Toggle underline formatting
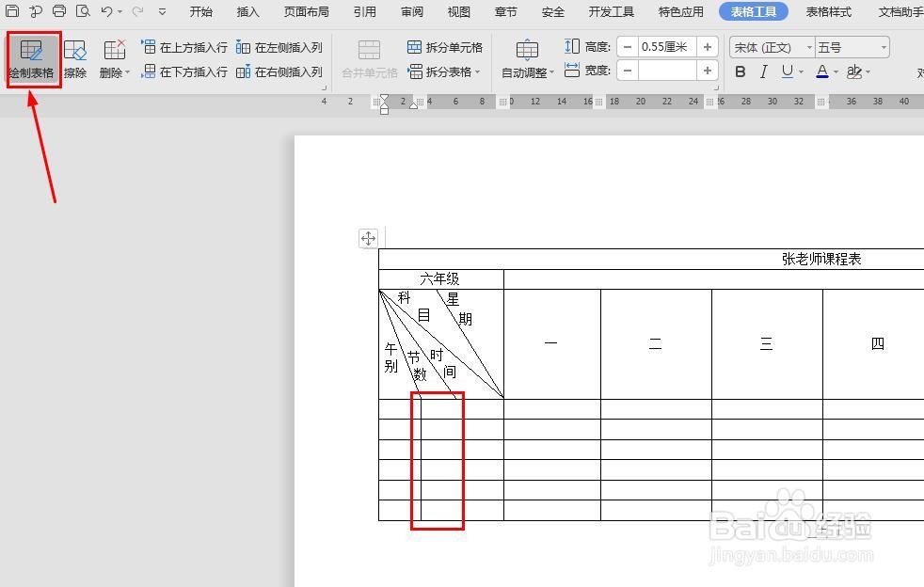 pos(789,71)
